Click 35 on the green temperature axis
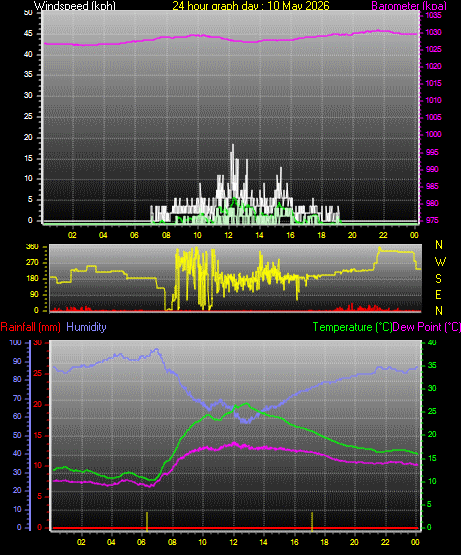 tap(432, 365)
